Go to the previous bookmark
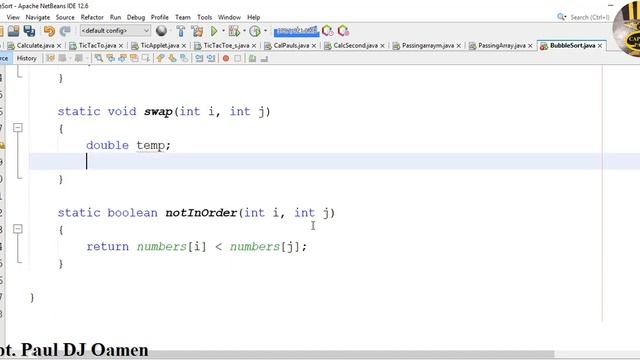Viewport: 640px width, 360px height. (160, 58)
